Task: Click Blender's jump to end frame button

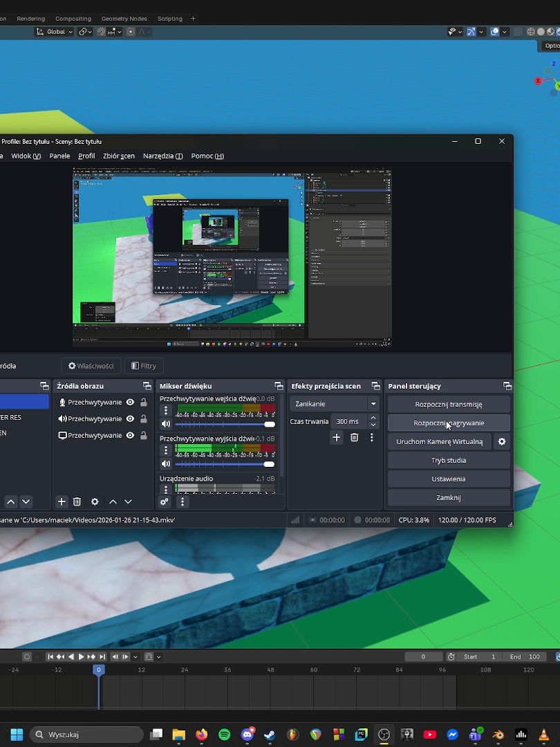Action: (x=102, y=656)
